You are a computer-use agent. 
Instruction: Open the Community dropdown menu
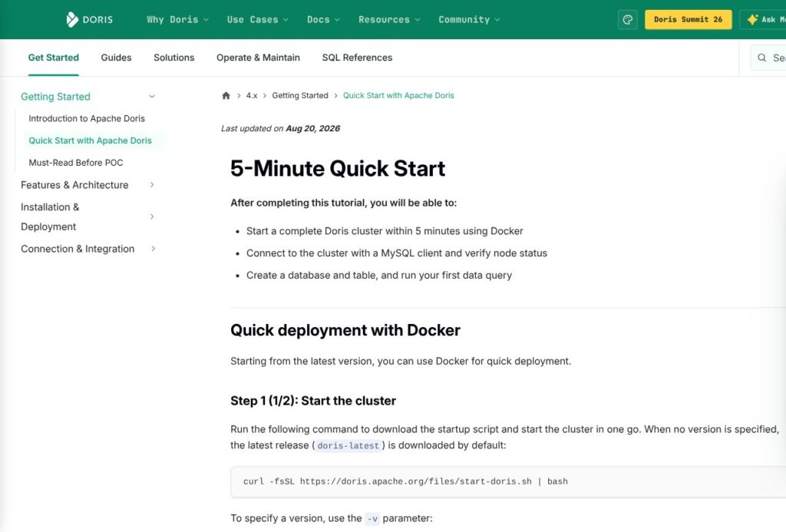[469, 19]
